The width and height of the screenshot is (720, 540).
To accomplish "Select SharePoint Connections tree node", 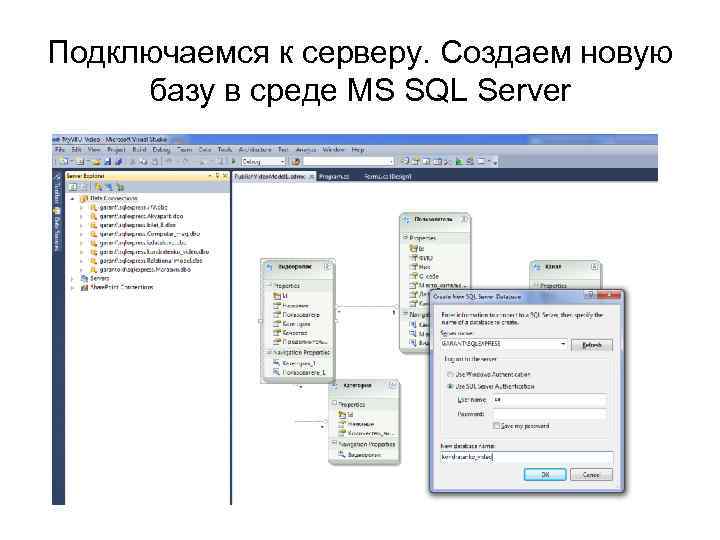I will [122, 287].
